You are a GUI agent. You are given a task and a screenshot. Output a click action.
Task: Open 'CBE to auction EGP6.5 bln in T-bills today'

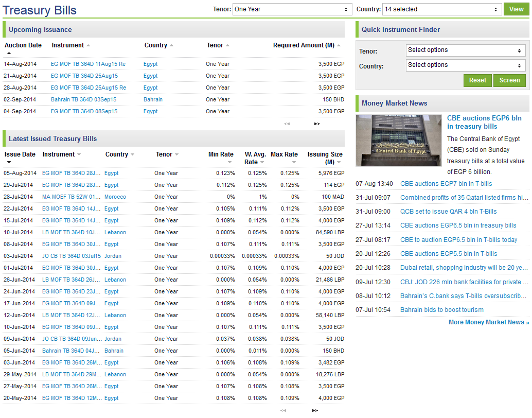pyautogui.click(x=459, y=240)
